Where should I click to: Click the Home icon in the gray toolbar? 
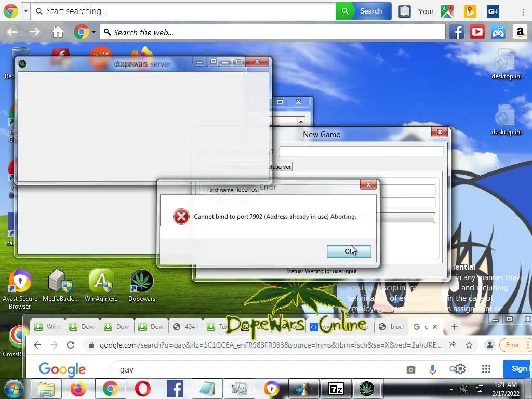tap(58, 32)
